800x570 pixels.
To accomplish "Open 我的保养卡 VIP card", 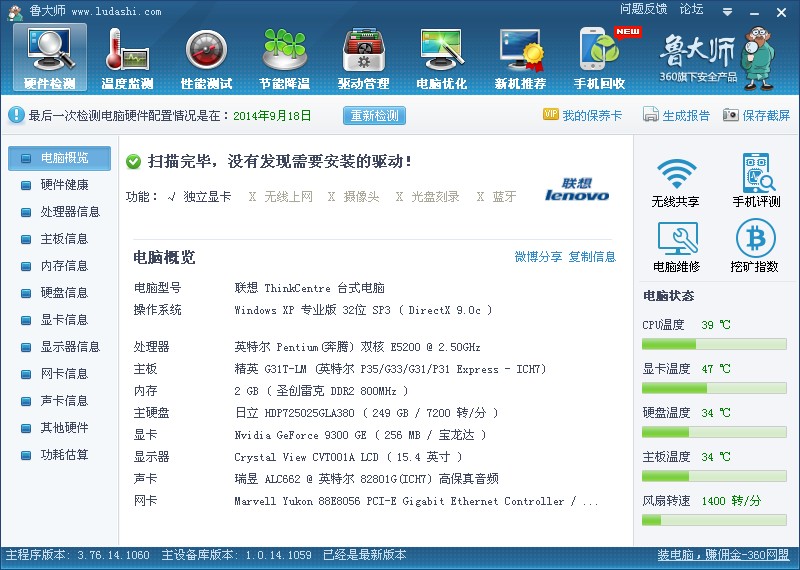I will click(x=582, y=115).
